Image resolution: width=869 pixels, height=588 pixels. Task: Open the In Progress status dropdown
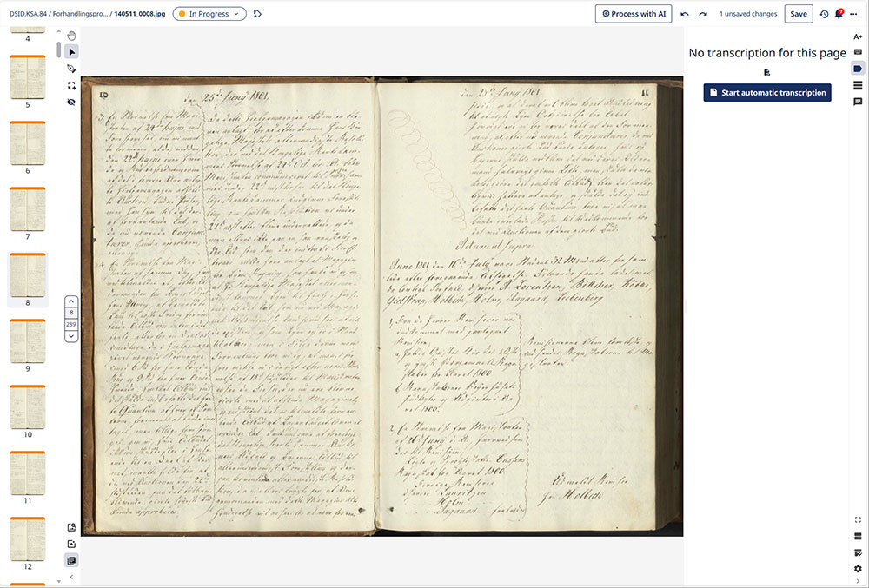pos(209,14)
